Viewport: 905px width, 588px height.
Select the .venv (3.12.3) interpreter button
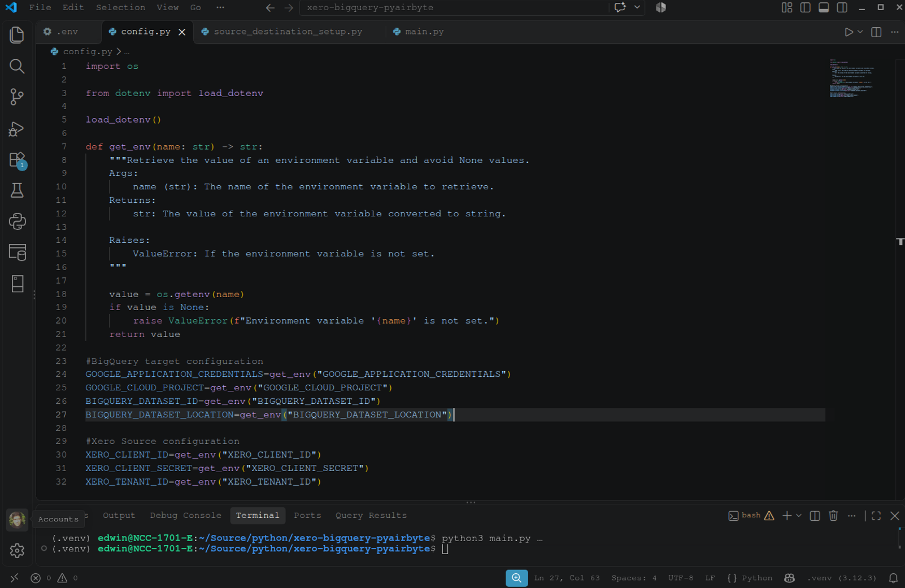(841, 578)
